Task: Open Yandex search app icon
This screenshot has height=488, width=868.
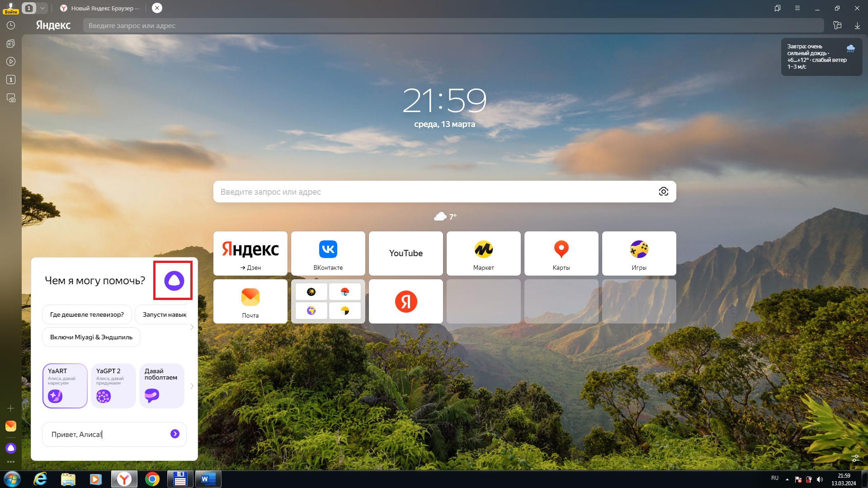Action: pyautogui.click(x=406, y=301)
